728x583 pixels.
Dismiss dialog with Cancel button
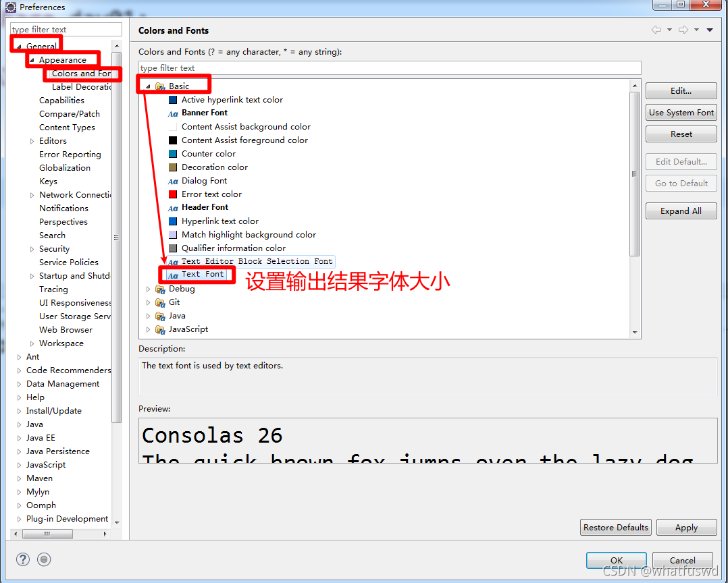pyautogui.click(x=683, y=560)
